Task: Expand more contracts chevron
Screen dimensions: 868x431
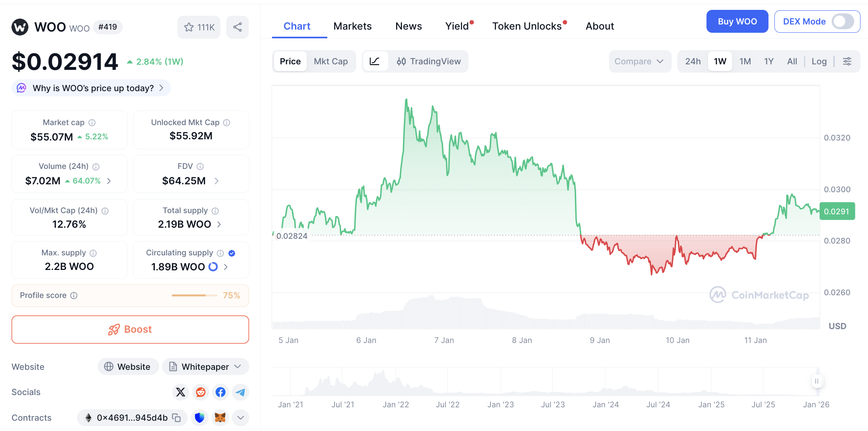Action: [240, 418]
